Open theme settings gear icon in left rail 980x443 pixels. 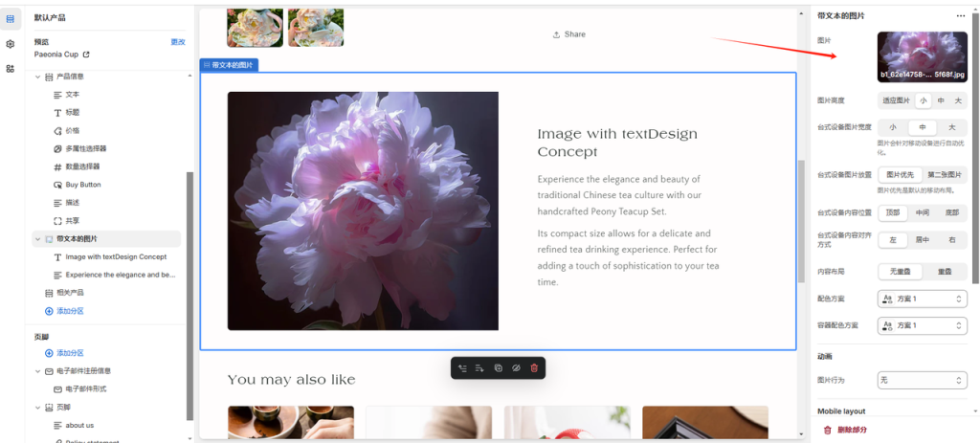(11, 44)
